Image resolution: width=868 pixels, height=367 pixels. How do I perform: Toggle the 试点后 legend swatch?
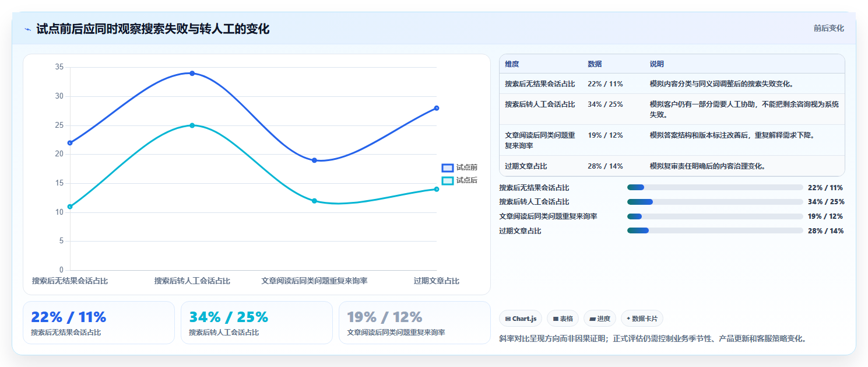447,181
